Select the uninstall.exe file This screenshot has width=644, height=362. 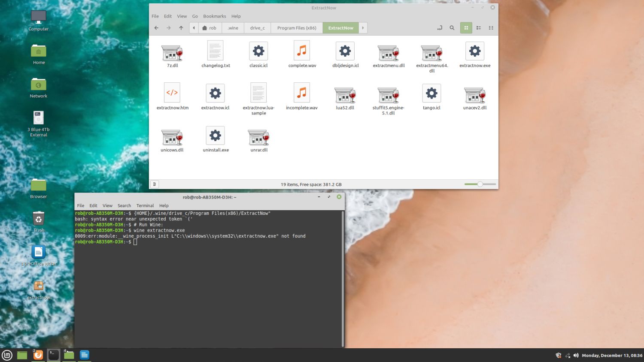(x=216, y=136)
